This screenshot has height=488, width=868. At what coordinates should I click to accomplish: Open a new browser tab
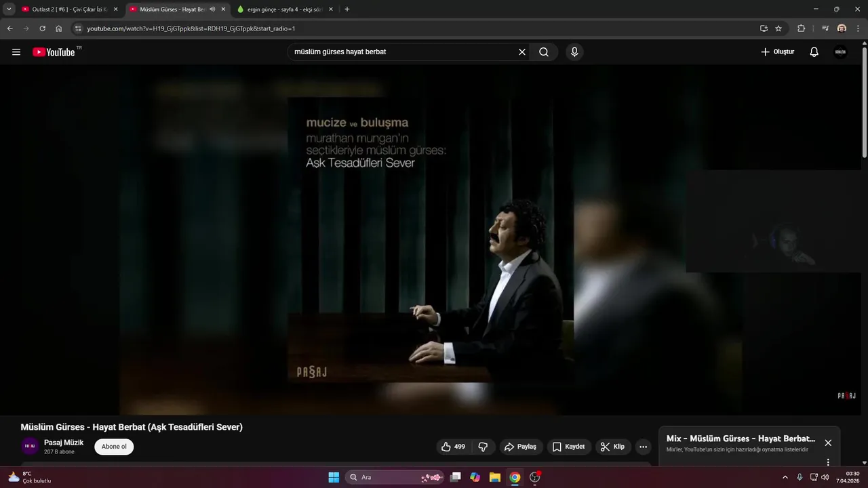tap(347, 9)
